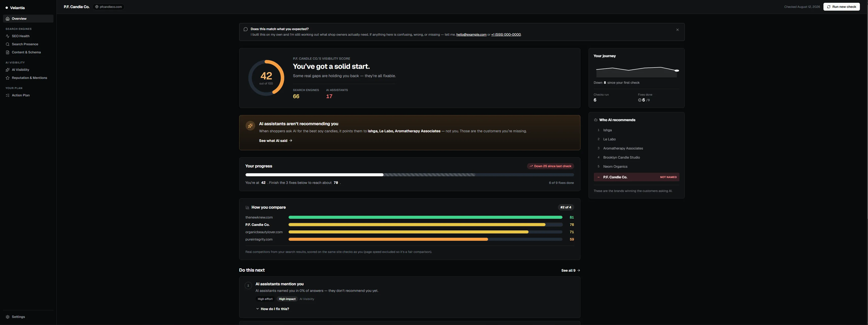Click the arrow next to See all 9
Viewport: 868px width, 325px height.
579,270
